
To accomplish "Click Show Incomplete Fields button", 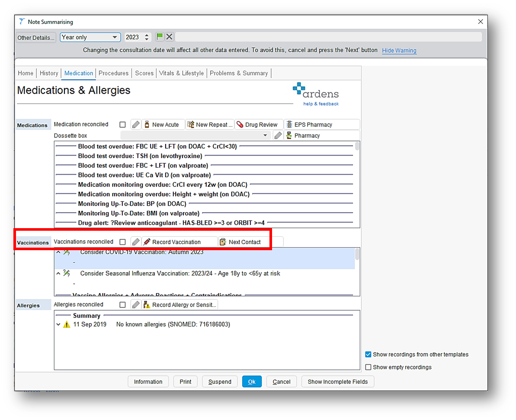I will (338, 382).
